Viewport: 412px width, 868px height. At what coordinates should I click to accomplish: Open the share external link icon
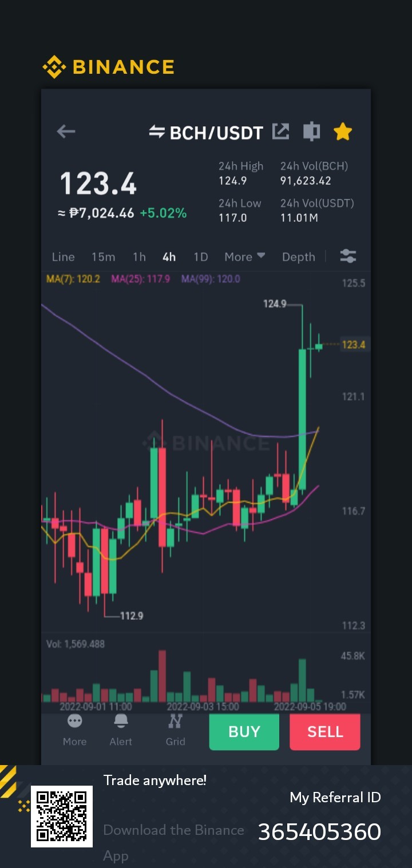[280, 132]
